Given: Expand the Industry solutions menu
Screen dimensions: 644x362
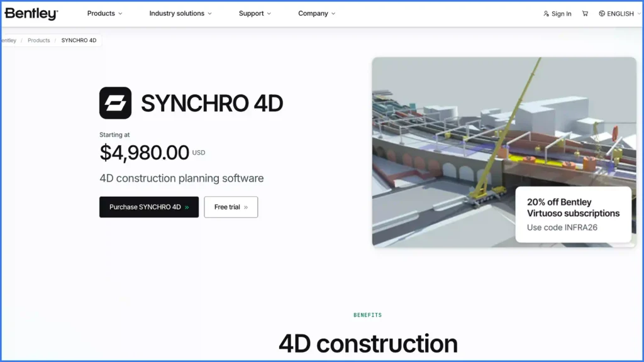Looking at the screenshot, I should [180, 14].
